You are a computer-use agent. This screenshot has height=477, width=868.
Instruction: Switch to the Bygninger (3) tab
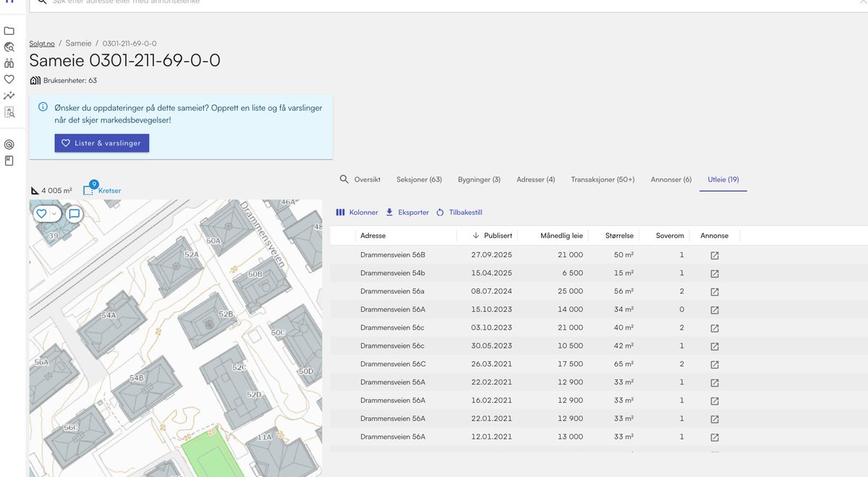[x=479, y=179]
